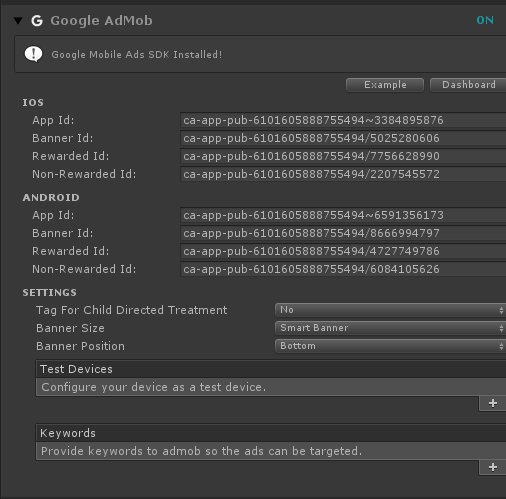Viewport: 506px width, 499px height.
Task: Click the Google Mobile Ads SDK Installed message
Action: 137,55
